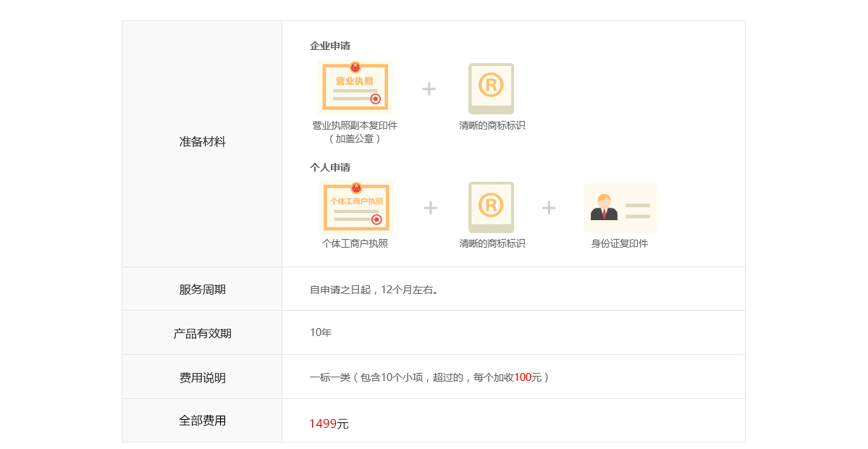This screenshot has width=868, height=449.
Task: Select the 个人申请 heading
Action: (330, 167)
